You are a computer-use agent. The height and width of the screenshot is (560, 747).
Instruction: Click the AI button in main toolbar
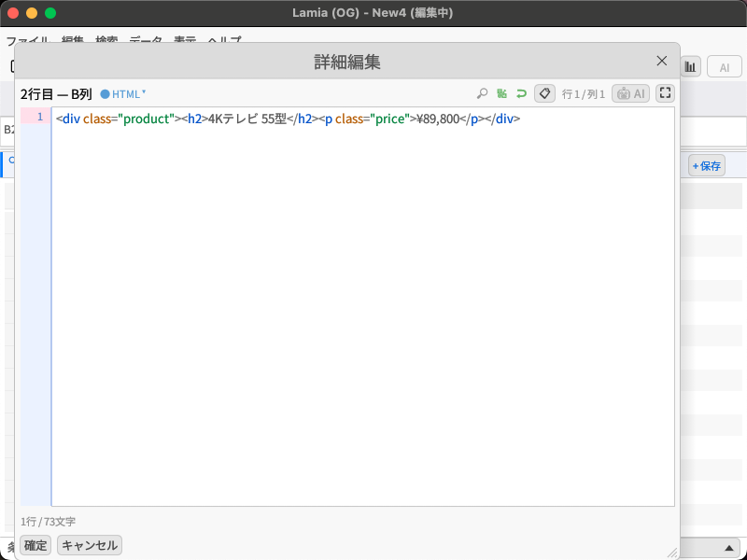[x=725, y=66]
